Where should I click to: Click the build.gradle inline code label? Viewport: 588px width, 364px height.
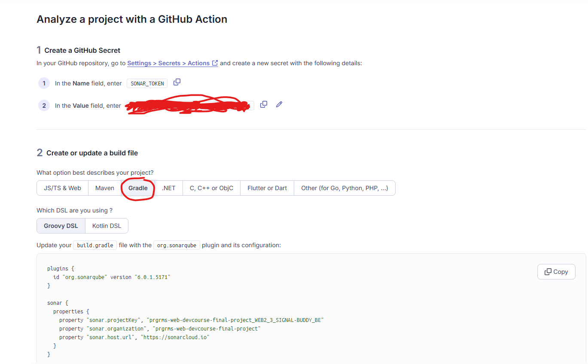pyautogui.click(x=95, y=246)
